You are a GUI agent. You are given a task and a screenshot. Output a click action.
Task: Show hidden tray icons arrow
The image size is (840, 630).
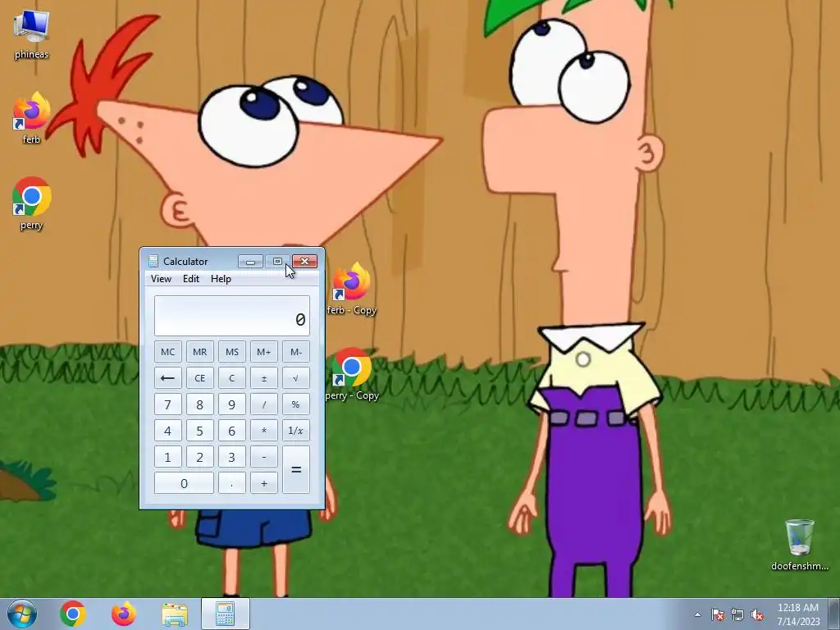pyautogui.click(x=697, y=614)
